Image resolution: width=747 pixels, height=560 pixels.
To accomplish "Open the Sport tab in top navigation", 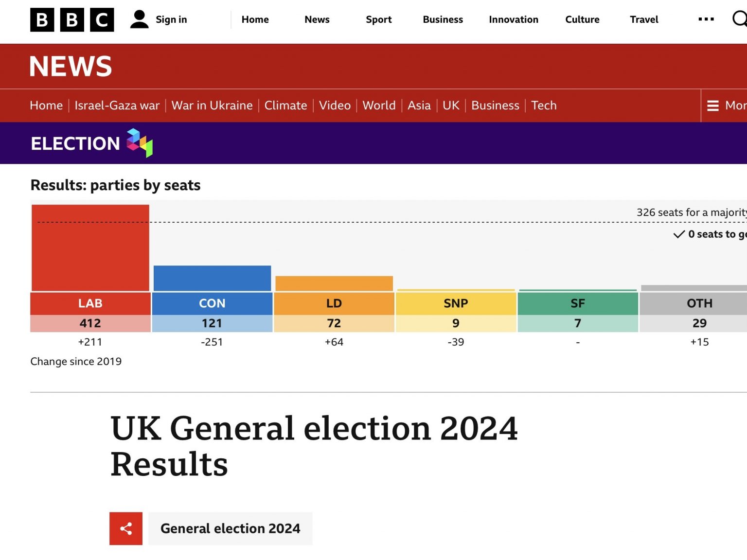I will point(378,19).
